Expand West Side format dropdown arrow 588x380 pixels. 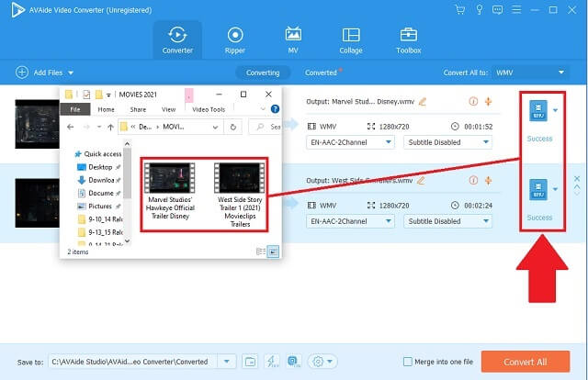[x=555, y=190]
